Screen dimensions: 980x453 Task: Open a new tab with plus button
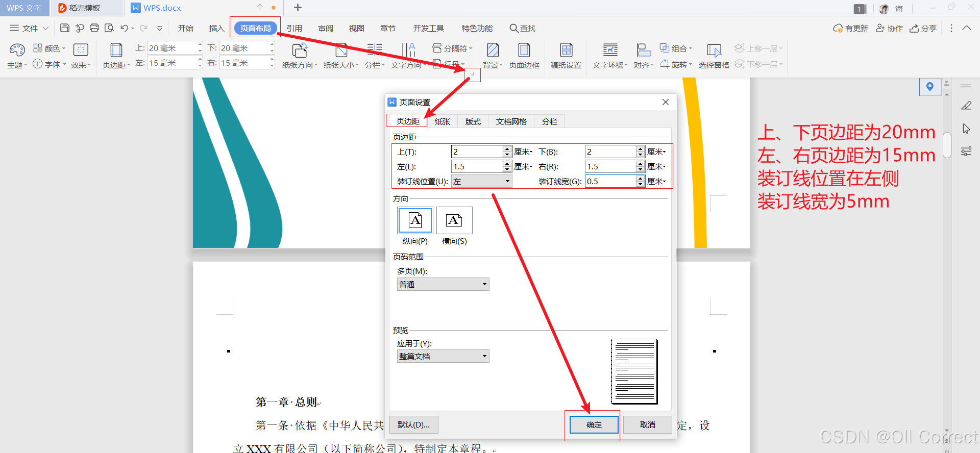298,7
